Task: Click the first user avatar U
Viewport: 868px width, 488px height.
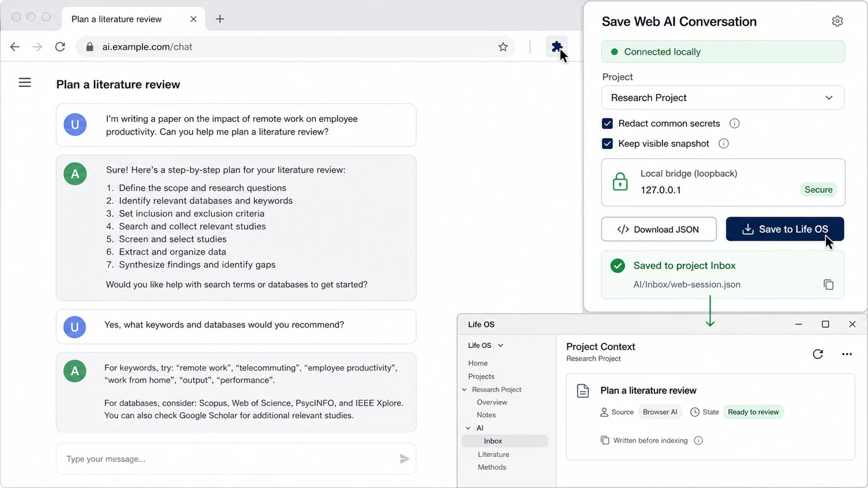Action: [x=75, y=125]
